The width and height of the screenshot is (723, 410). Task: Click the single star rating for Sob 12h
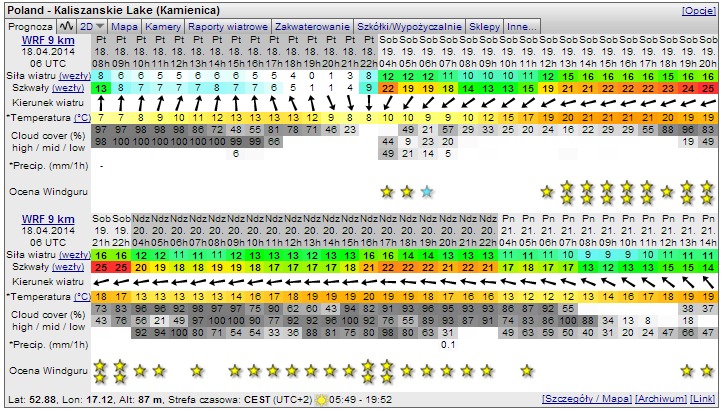point(547,191)
